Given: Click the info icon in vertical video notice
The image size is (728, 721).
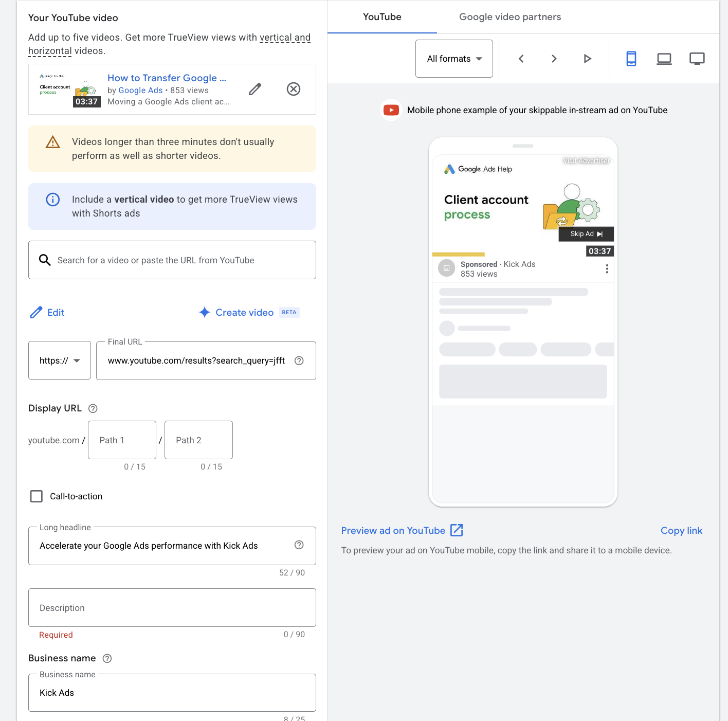Looking at the screenshot, I should pyautogui.click(x=53, y=200).
